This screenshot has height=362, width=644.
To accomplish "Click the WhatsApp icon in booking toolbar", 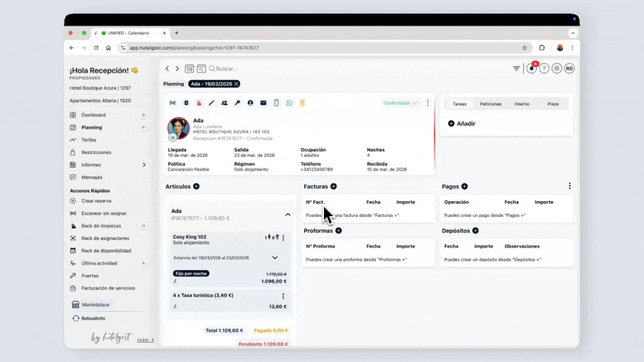I will 289,103.
